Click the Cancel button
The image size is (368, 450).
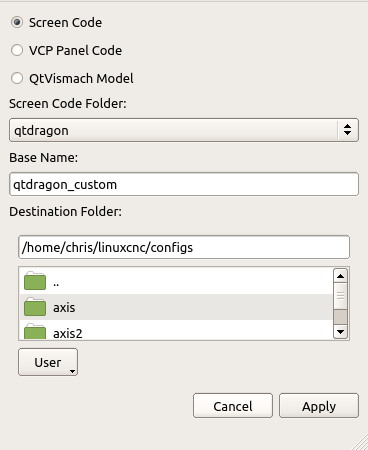tap(233, 406)
